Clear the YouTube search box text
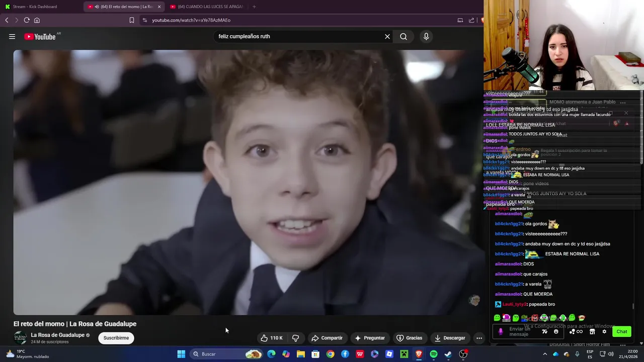Viewport: 644px width, 362px height. [387, 36]
